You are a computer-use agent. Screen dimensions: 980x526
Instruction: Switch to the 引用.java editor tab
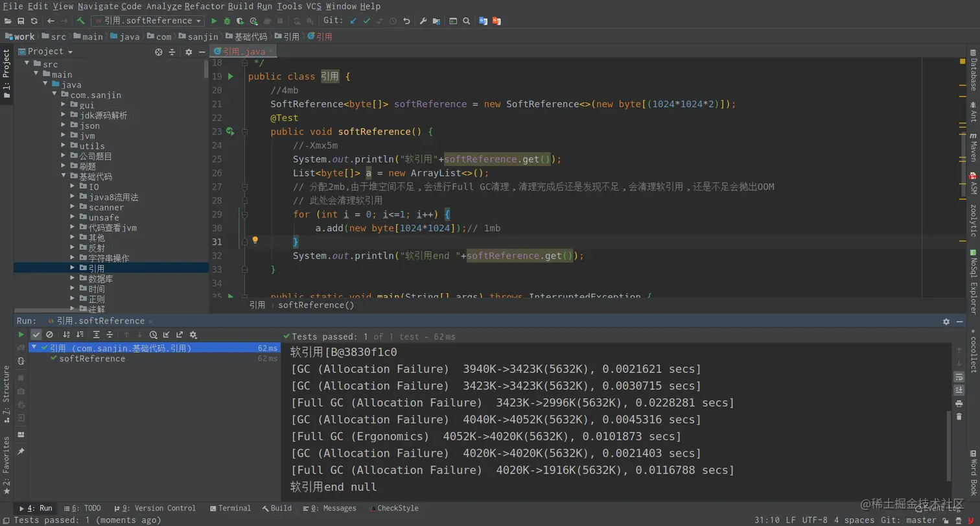tap(244, 51)
